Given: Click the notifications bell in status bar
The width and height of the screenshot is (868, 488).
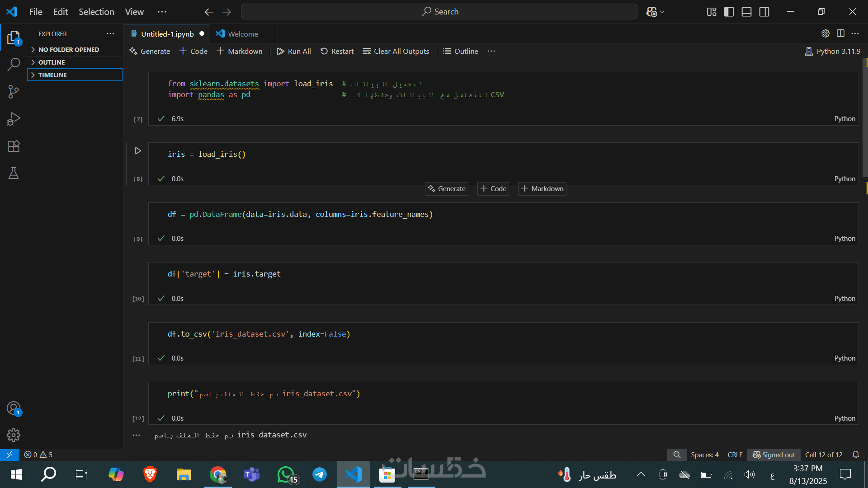Looking at the screenshot, I should (855, 455).
